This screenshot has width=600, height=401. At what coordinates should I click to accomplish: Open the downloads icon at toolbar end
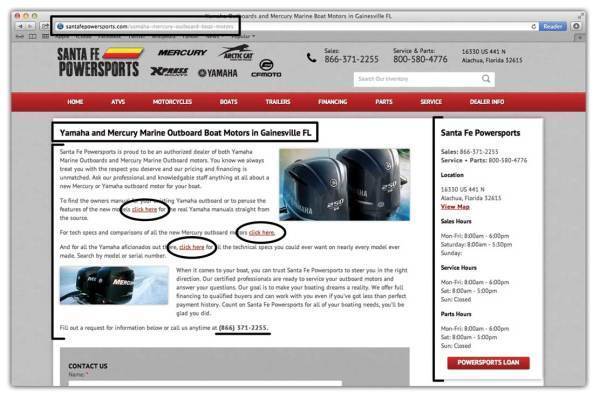pyautogui.click(x=576, y=26)
